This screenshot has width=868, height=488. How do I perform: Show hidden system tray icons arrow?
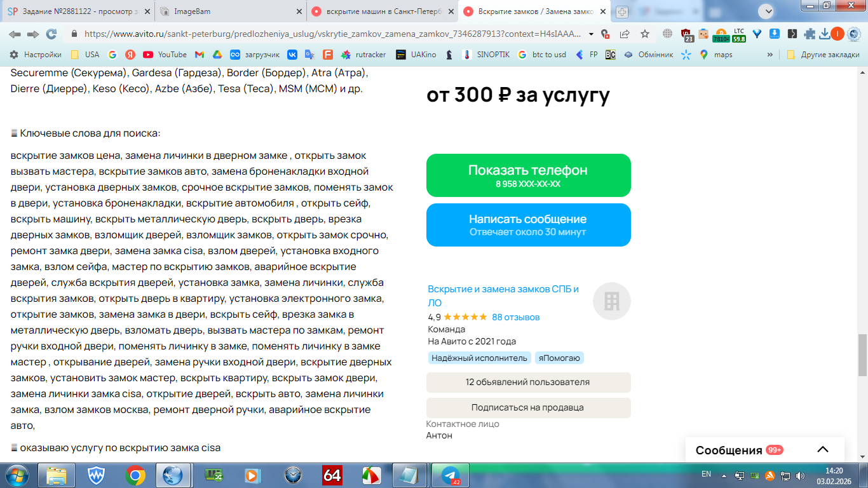coord(724,475)
